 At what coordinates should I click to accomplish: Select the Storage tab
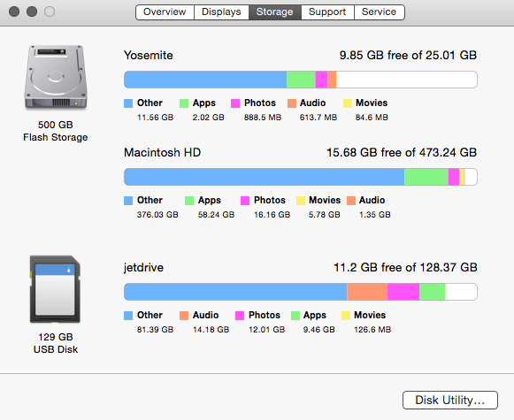[275, 12]
